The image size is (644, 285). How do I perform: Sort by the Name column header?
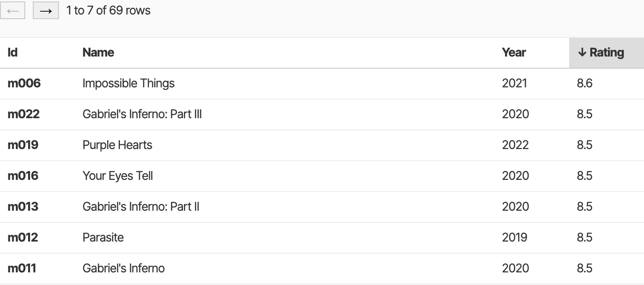[98, 52]
